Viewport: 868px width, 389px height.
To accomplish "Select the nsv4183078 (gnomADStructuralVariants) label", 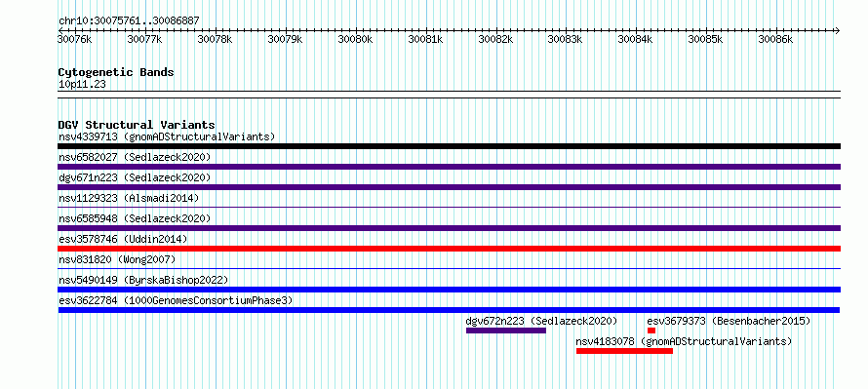I will point(685,341).
